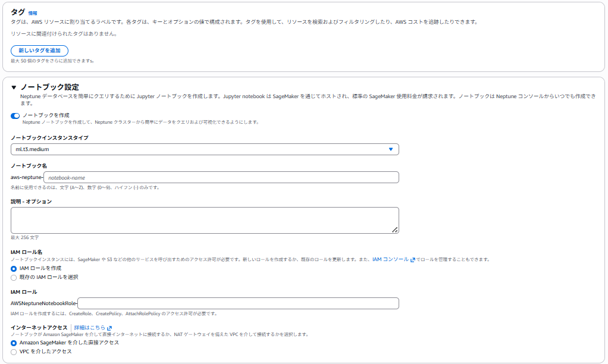Open the IAM コンソール link
608x364 pixels.
[x=390, y=259]
